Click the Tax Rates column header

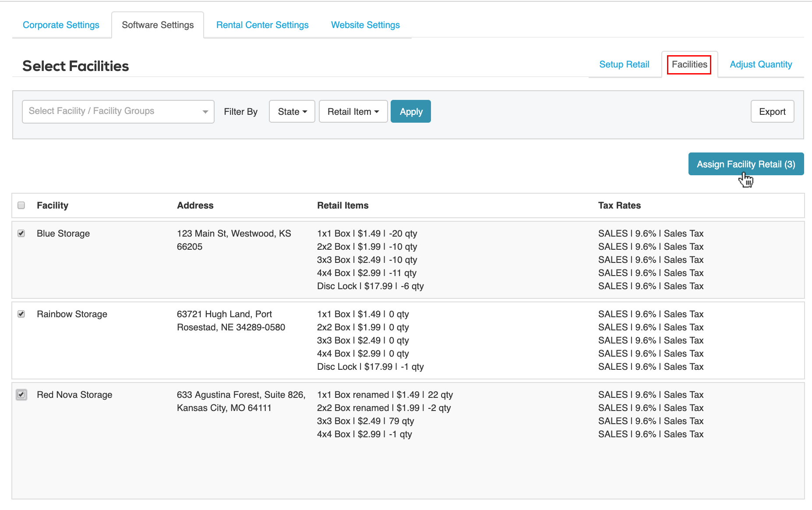(619, 205)
